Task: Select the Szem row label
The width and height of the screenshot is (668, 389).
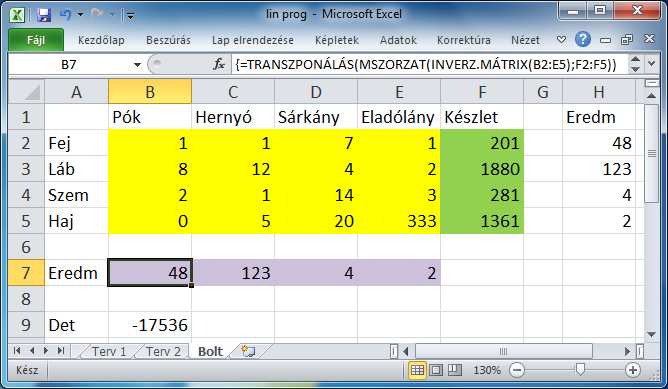Action: (x=76, y=195)
